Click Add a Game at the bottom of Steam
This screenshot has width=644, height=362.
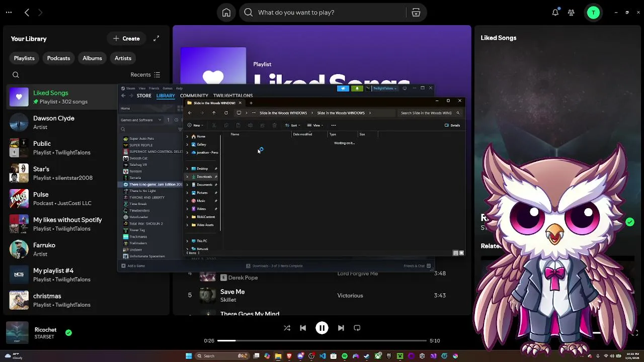(x=133, y=266)
